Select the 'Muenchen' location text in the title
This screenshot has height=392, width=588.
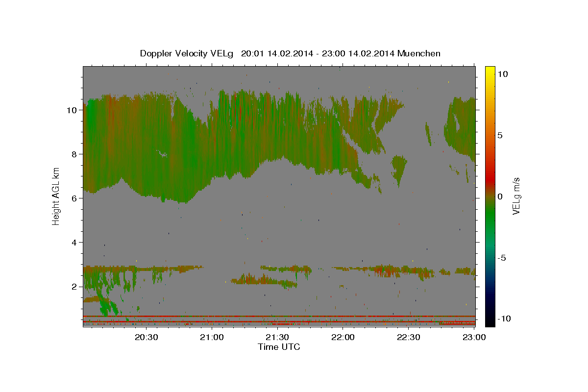[x=419, y=53]
